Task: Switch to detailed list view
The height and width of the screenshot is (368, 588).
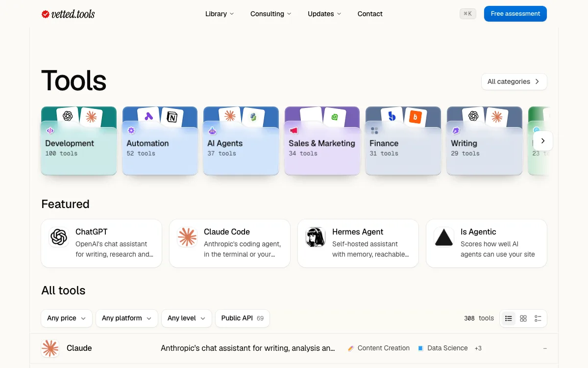Action: click(x=538, y=318)
